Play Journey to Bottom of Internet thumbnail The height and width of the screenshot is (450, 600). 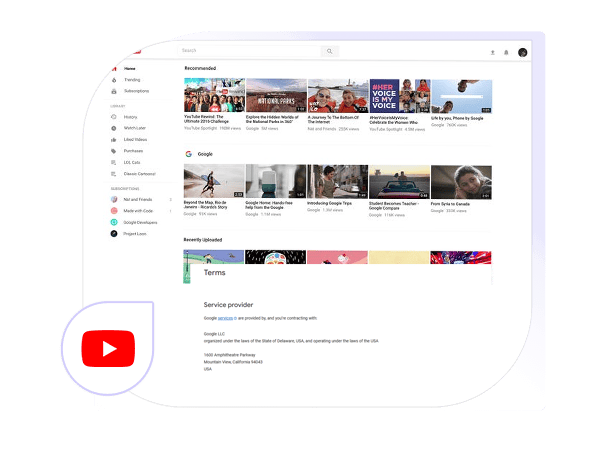click(338, 96)
